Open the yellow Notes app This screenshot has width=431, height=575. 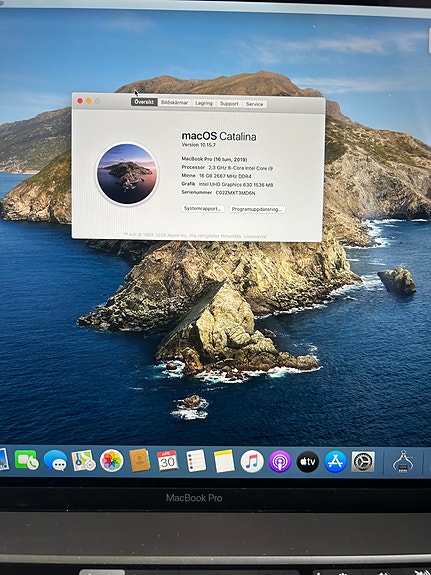coord(224,461)
